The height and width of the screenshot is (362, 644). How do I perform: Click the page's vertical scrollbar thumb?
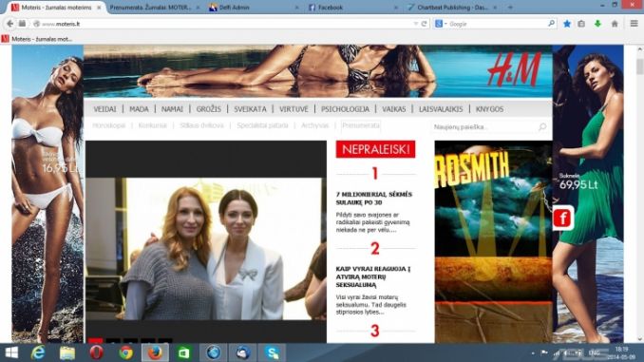point(639,67)
